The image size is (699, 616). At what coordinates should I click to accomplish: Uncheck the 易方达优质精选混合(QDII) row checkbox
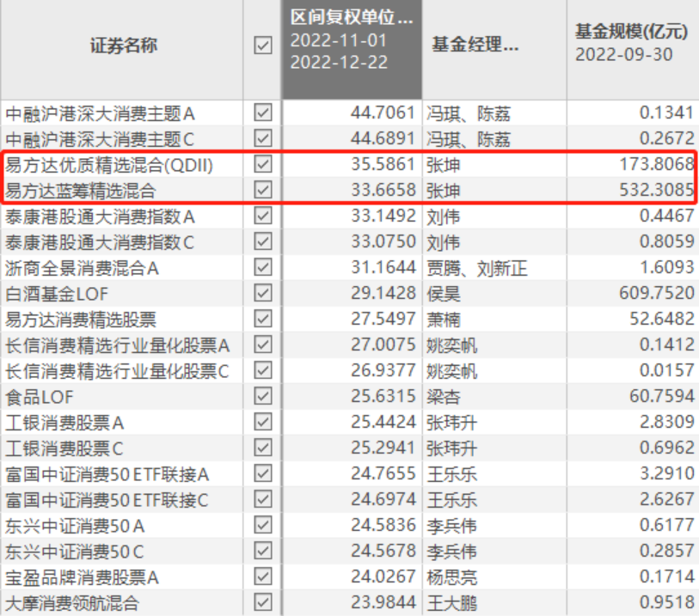click(262, 164)
